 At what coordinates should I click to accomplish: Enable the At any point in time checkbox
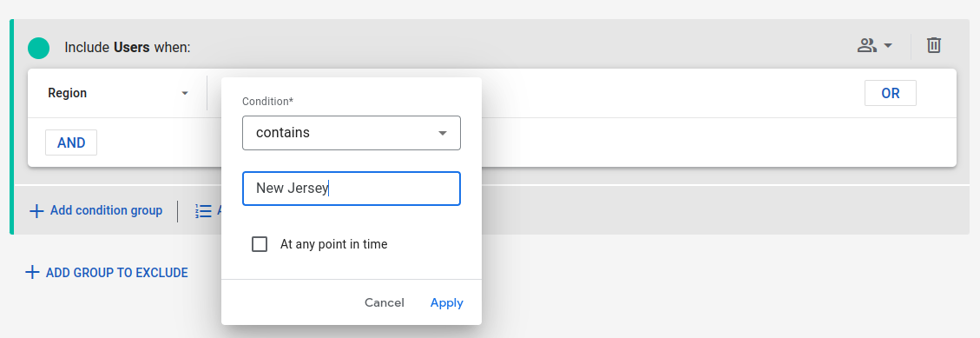[260, 244]
